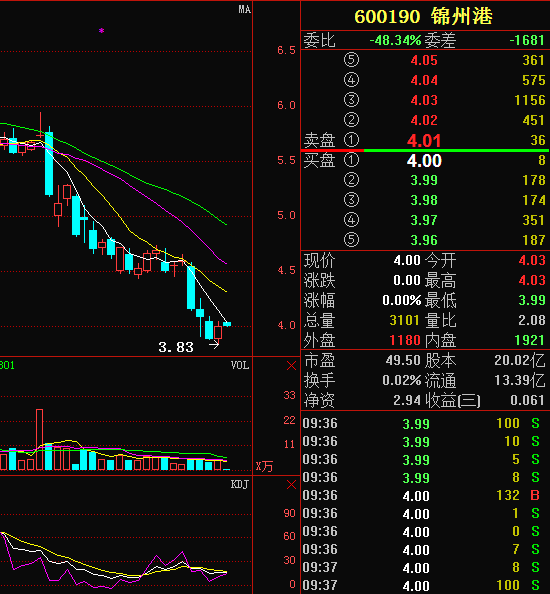Click the 6.5 price axis label
The width and height of the screenshot is (550, 594).
pyautogui.click(x=286, y=50)
